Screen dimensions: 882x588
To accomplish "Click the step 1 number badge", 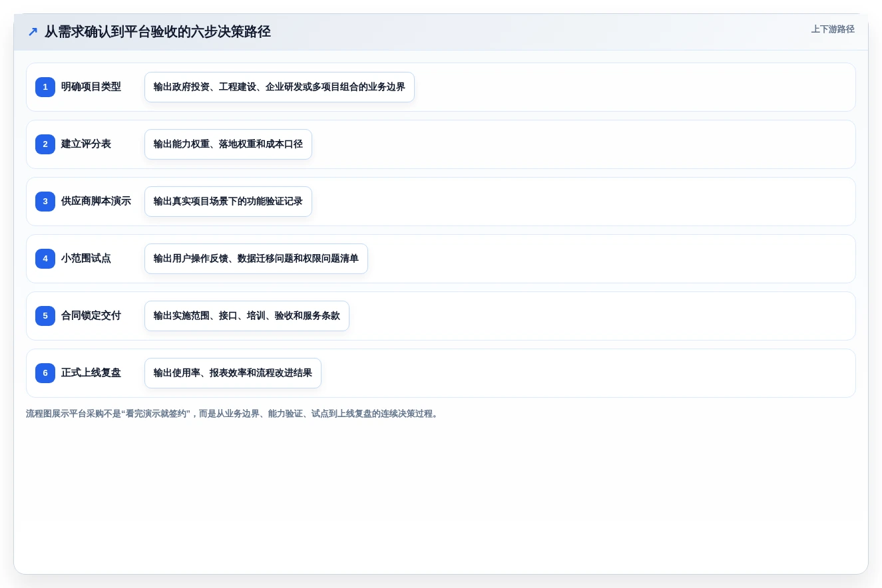I will point(45,87).
